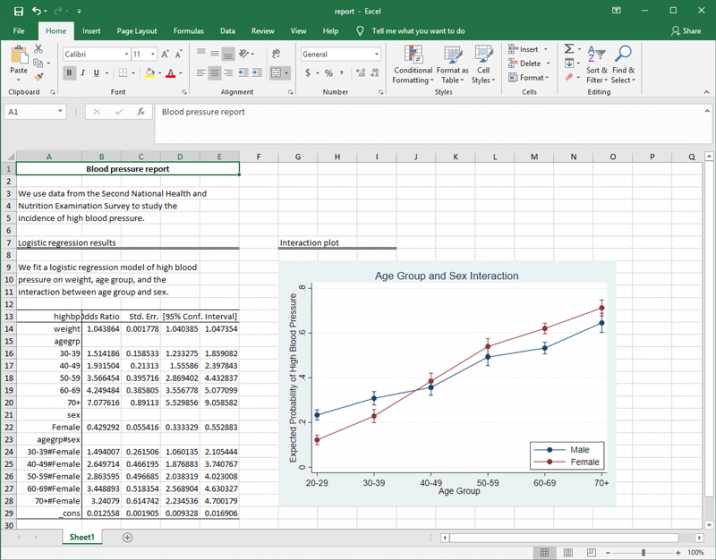Toggle Merge & Center on the cell
Viewport: 716px width, 560px height.
click(x=276, y=73)
